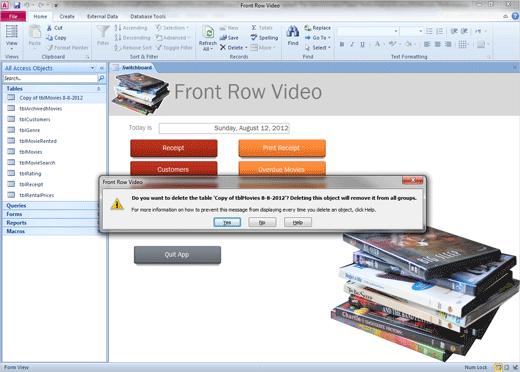Click the Font Color A icon
Viewport: 520px width, 372px height.
377,44
